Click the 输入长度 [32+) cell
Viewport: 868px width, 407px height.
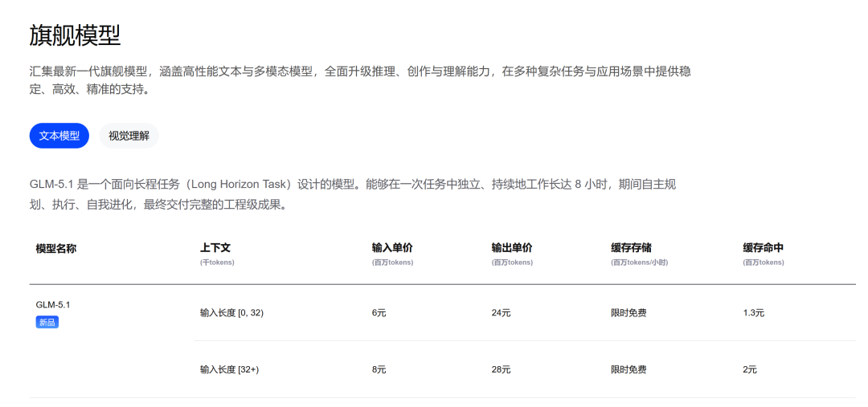click(x=229, y=369)
